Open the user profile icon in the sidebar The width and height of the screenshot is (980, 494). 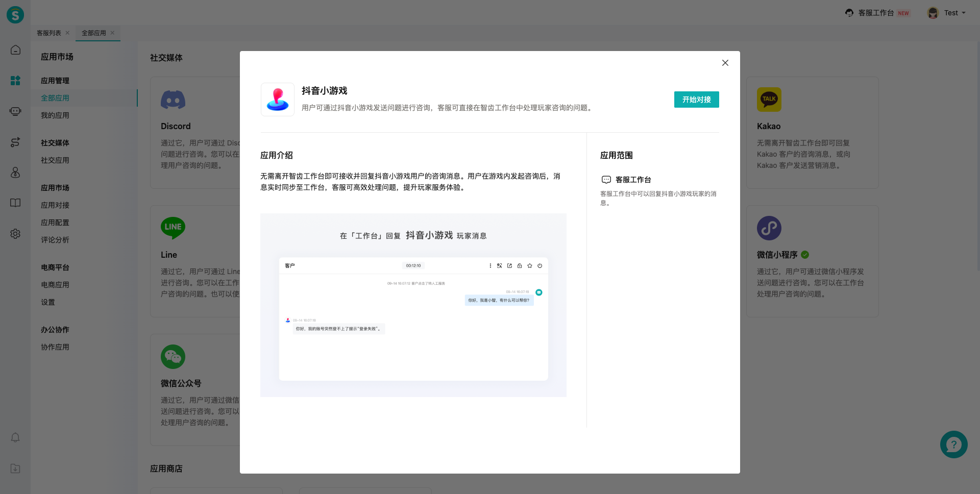tap(15, 172)
